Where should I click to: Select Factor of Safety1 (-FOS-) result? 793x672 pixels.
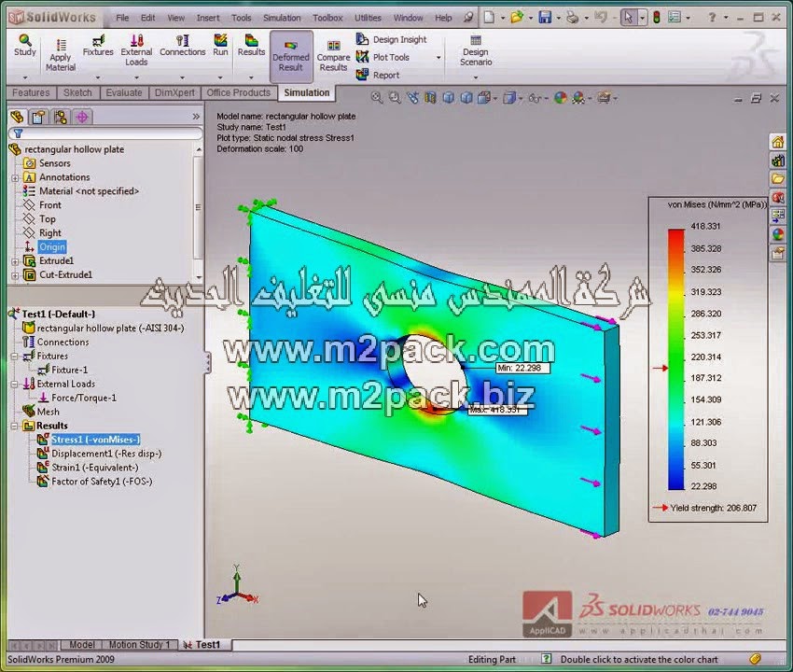[x=102, y=482]
